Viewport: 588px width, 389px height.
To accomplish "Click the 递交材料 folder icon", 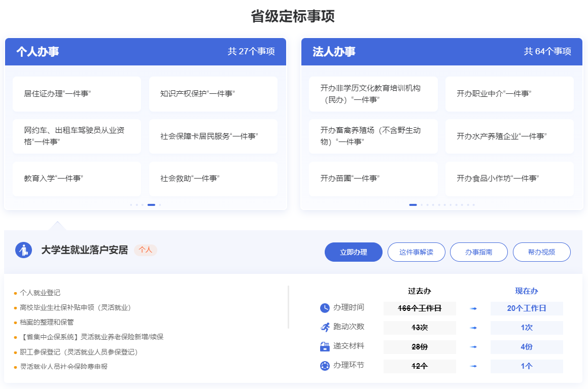I will click(325, 346).
